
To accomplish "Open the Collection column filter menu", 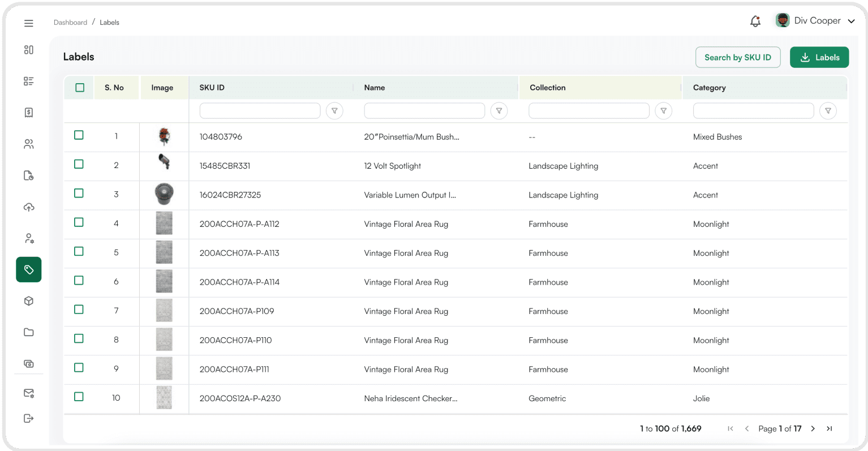I will point(663,111).
